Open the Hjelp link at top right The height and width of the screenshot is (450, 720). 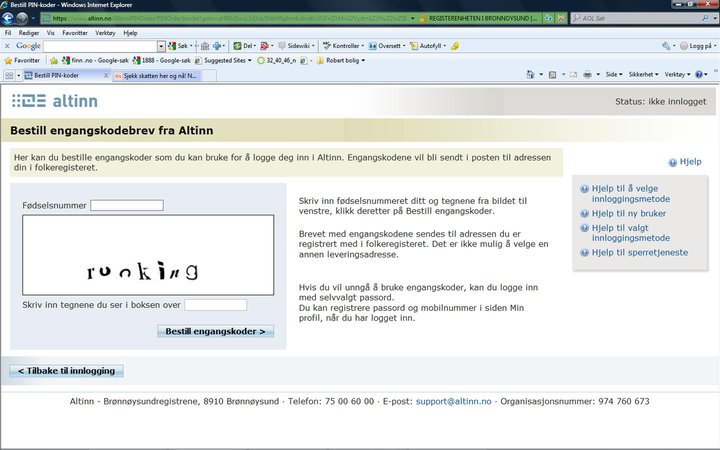point(685,162)
